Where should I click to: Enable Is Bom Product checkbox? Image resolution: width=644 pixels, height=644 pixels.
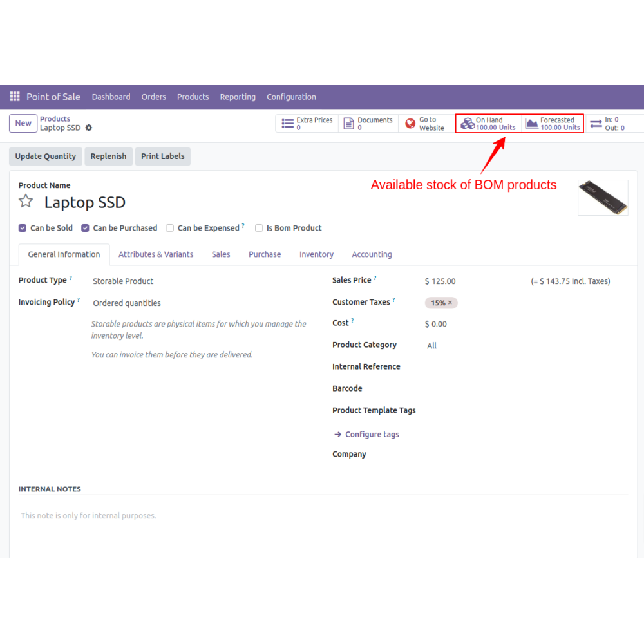[x=259, y=228]
